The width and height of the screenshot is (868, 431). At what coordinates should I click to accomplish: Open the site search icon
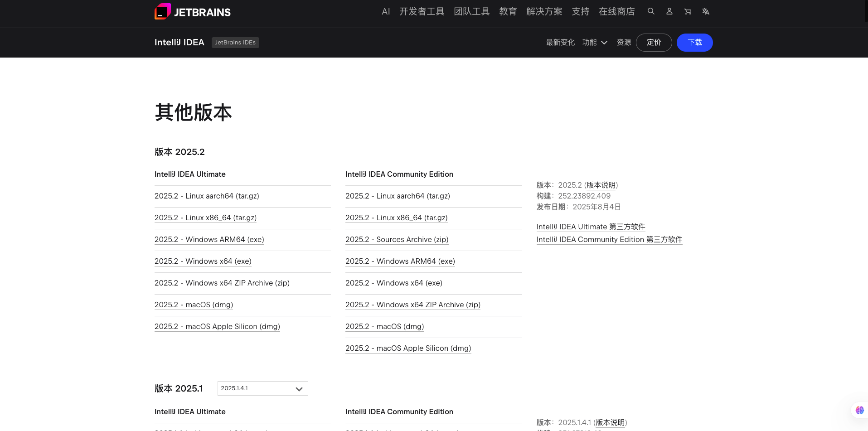click(651, 11)
